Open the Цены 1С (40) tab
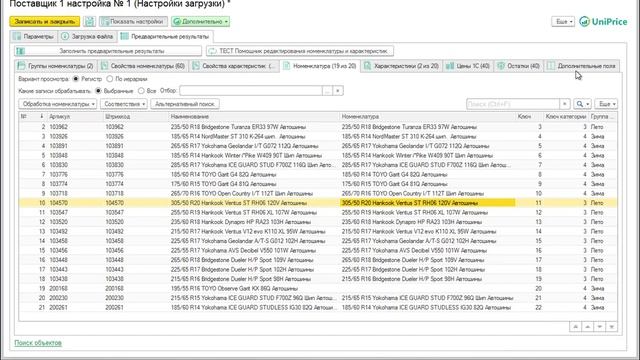The width and height of the screenshot is (640, 360). coord(468,66)
